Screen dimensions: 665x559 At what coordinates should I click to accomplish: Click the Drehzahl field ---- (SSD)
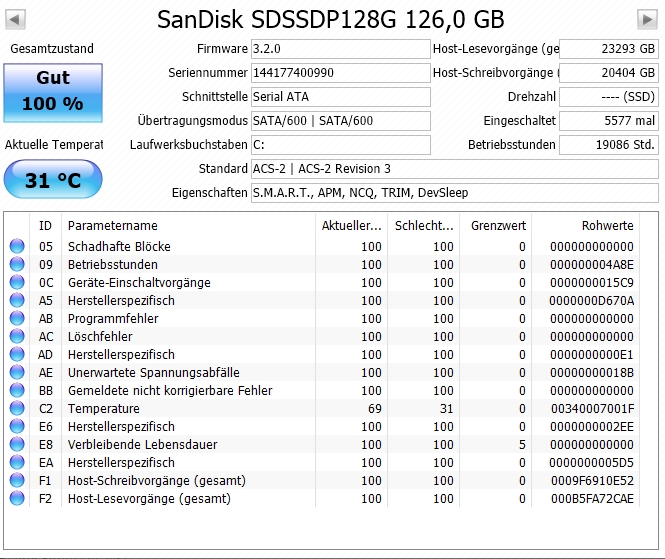pos(609,97)
